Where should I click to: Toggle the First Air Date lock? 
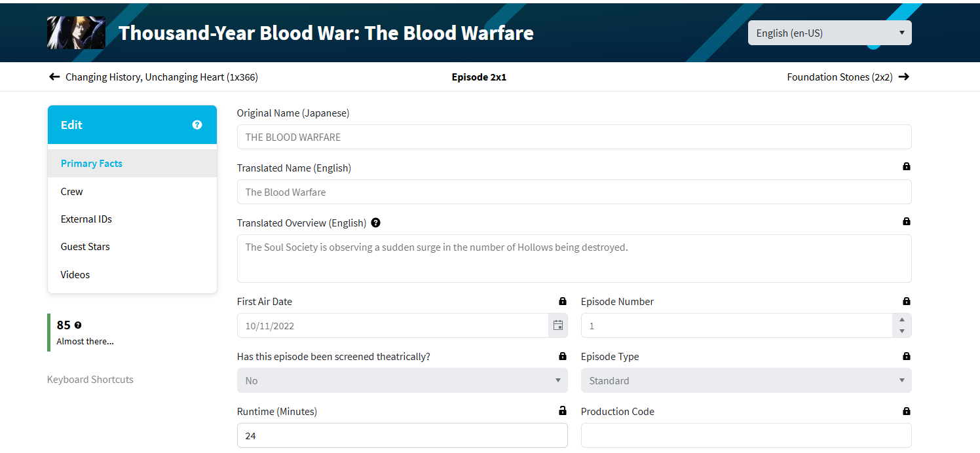click(x=562, y=302)
